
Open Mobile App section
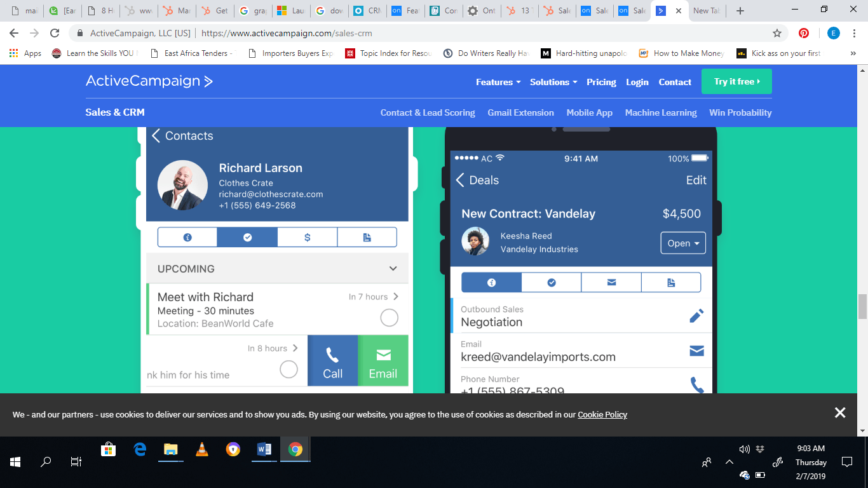click(x=590, y=112)
